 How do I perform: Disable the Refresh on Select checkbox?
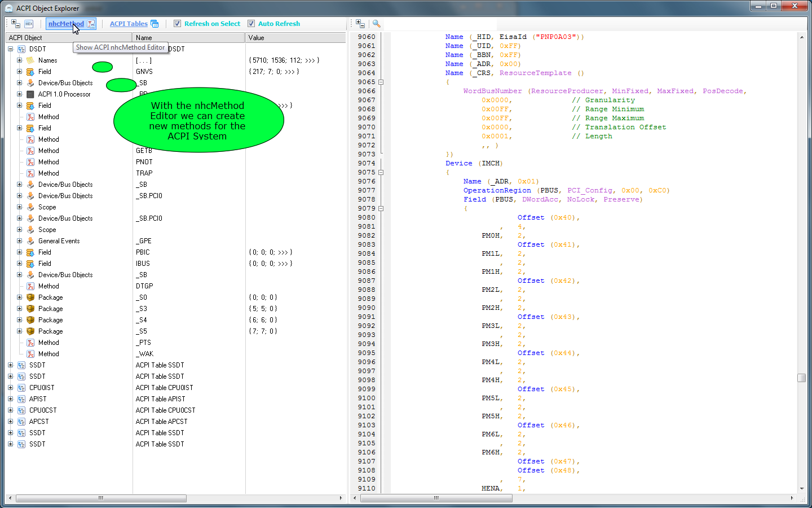click(x=178, y=24)
